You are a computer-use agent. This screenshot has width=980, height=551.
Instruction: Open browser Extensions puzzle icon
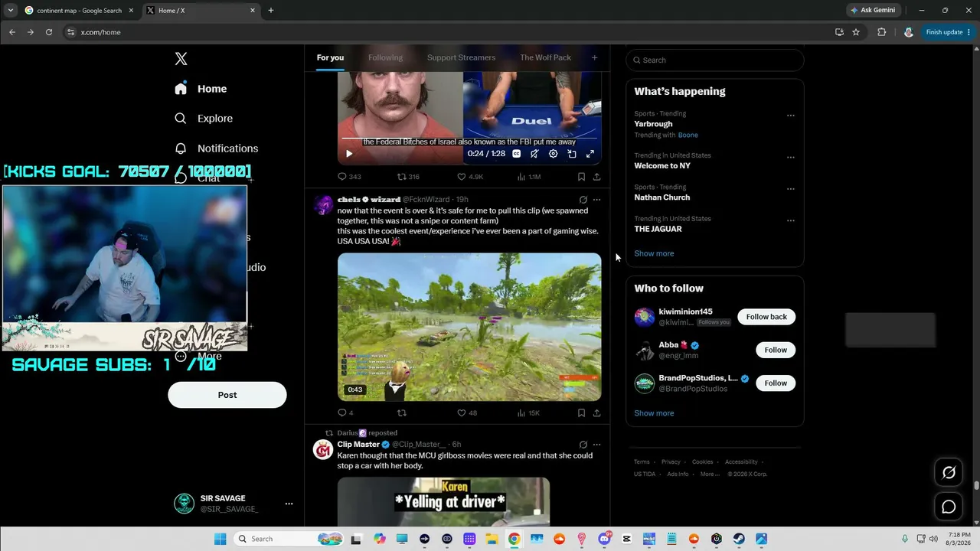coord(881,32)
